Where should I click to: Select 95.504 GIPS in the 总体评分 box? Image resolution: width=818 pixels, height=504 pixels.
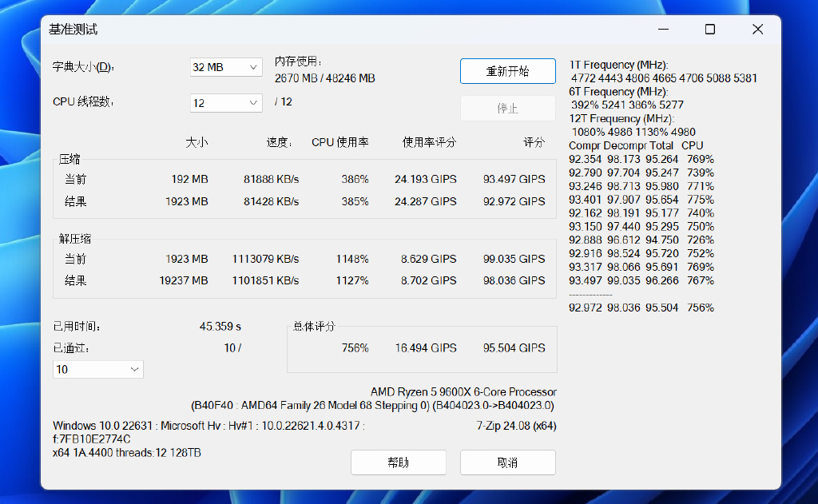coord(514,348)
